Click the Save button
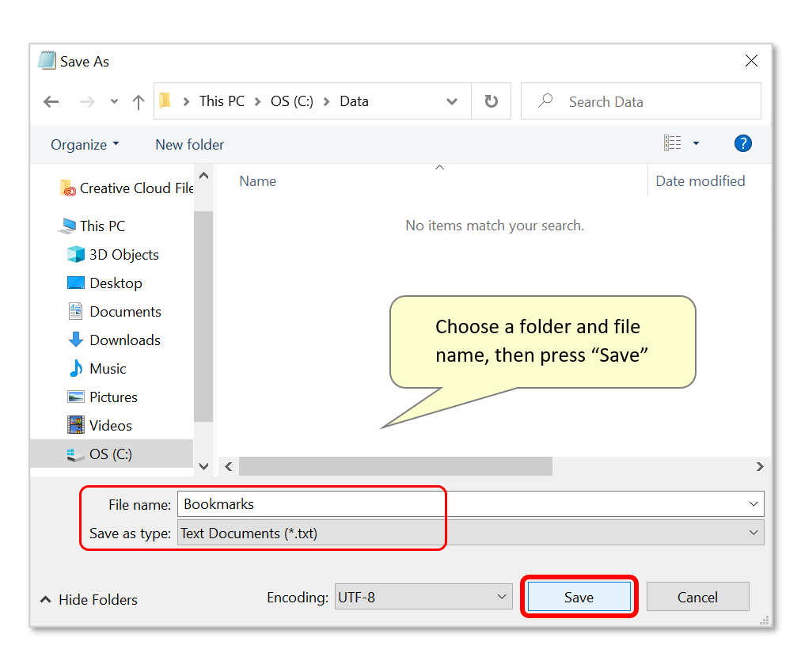The image size is (801, 672). tap(579, 597)
